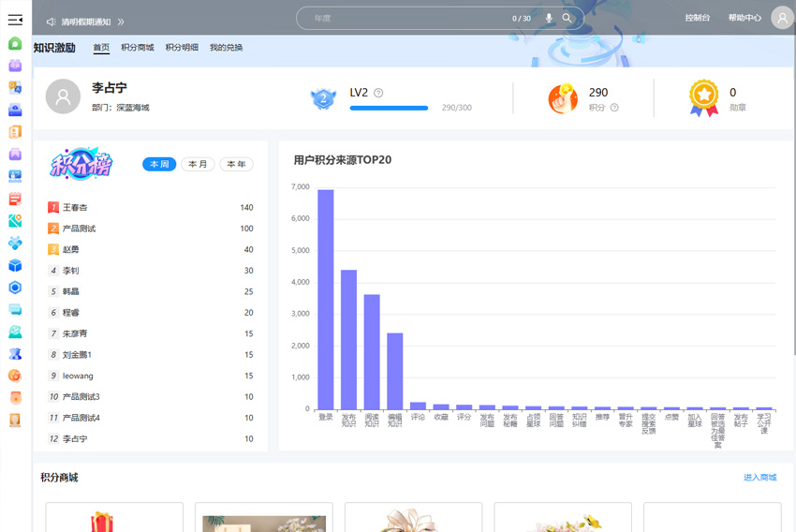
Task: Switch to the 积分商城 tab
Action: 137,48
